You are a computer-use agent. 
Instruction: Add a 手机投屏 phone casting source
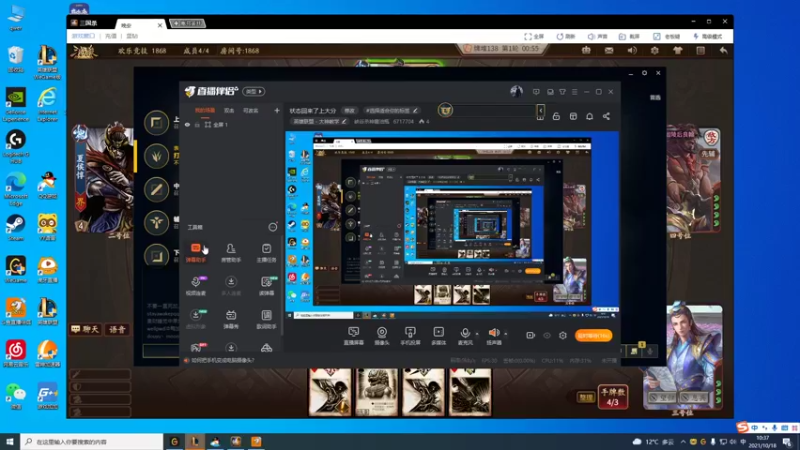[410, 336]
